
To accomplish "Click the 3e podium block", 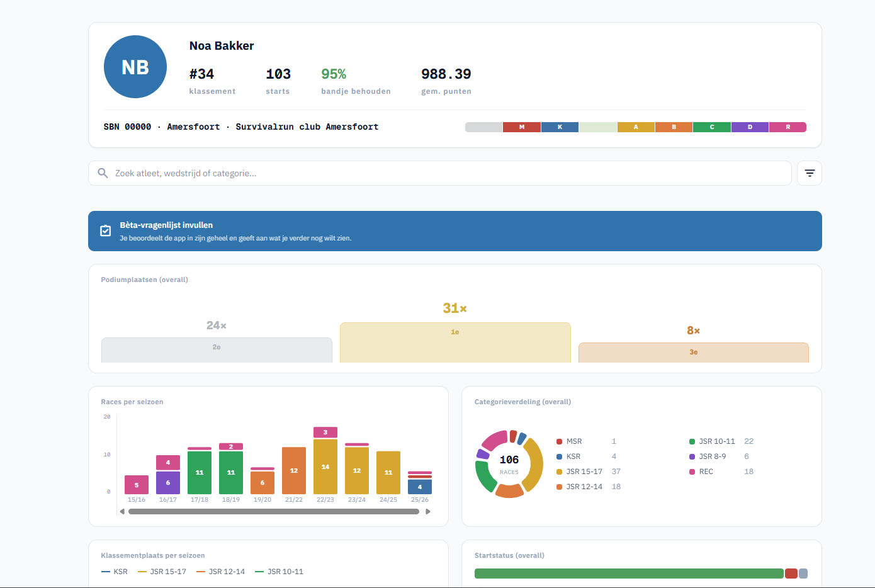I will (694, 353).
